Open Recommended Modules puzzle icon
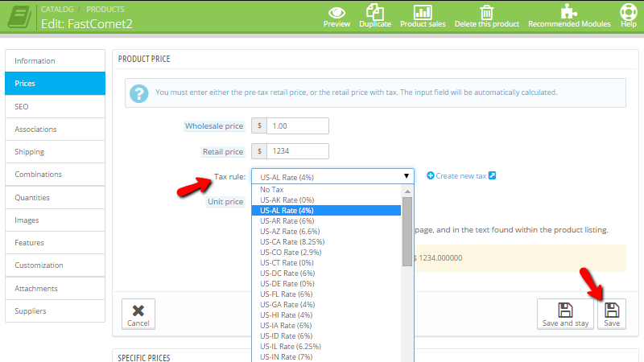 pyautogui.click(x=570, y=11)
